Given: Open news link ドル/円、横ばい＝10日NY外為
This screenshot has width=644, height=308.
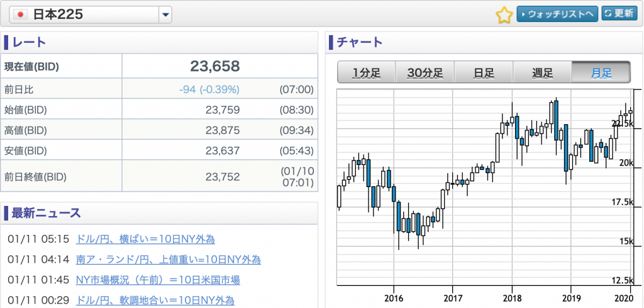Looking at the screenshot, I should [x=145, y=239].
